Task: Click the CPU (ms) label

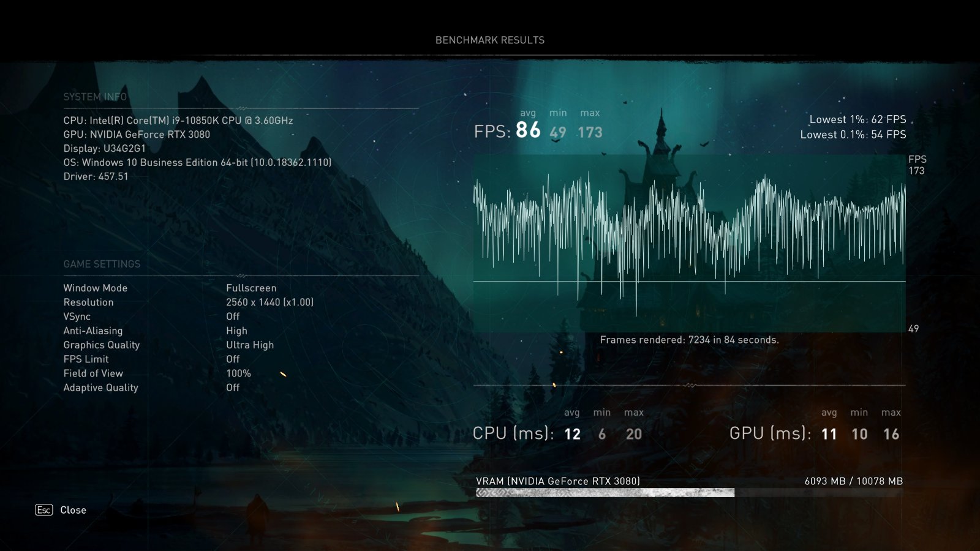Action: (513, 433)
